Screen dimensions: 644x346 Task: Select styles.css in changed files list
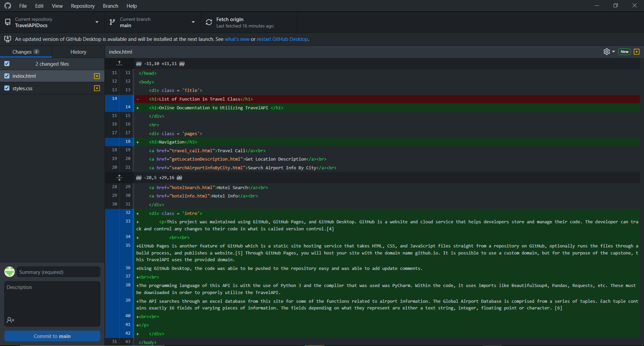pyautogui.click(x=52, y=88)
